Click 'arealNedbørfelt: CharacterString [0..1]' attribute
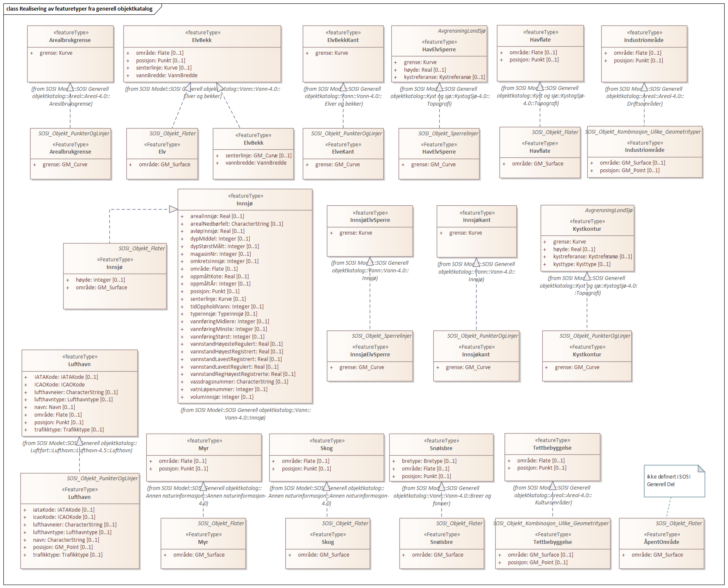 [237, 224]
